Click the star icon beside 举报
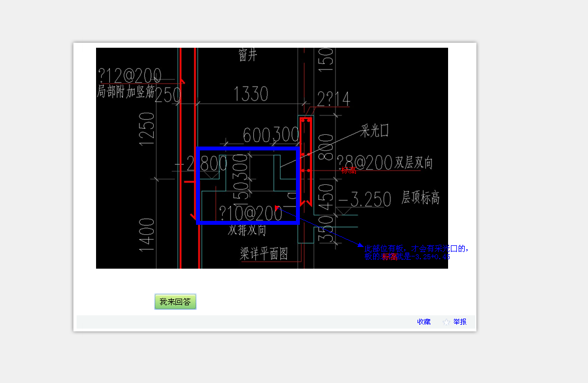Screen dimensions: 588x383 coord(446,322)
